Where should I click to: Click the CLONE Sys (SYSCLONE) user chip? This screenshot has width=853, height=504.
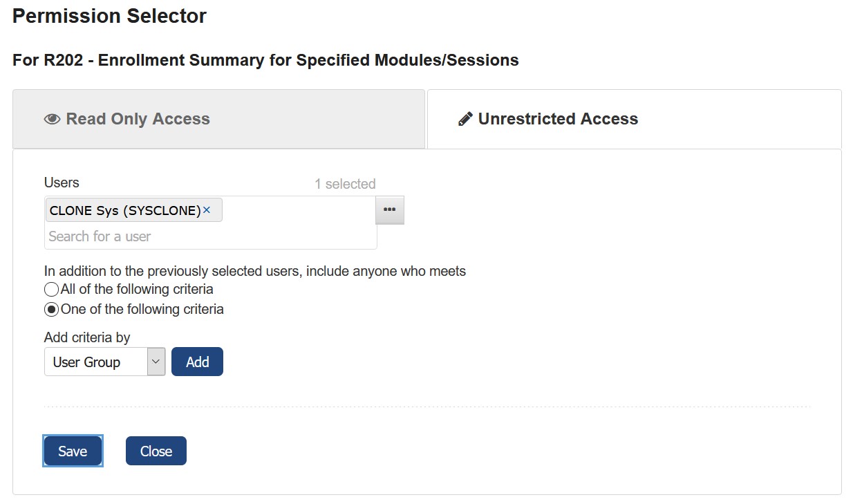(x=134, y=210)
